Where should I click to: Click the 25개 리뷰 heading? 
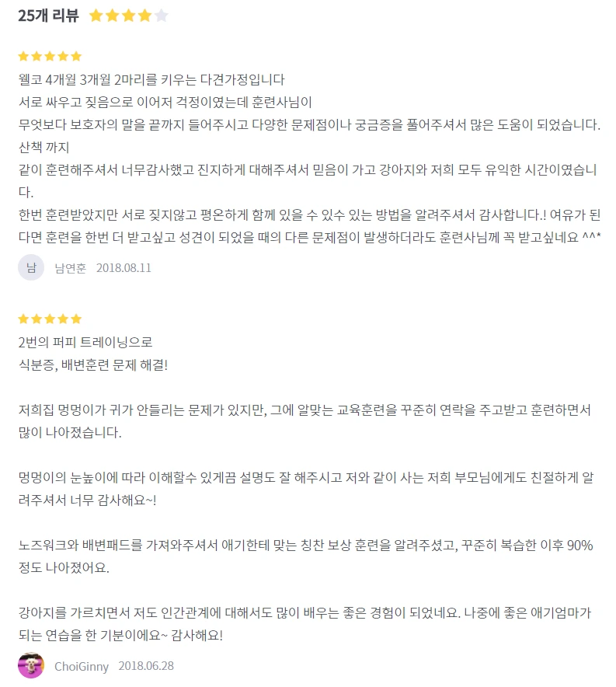pos(48,16)
